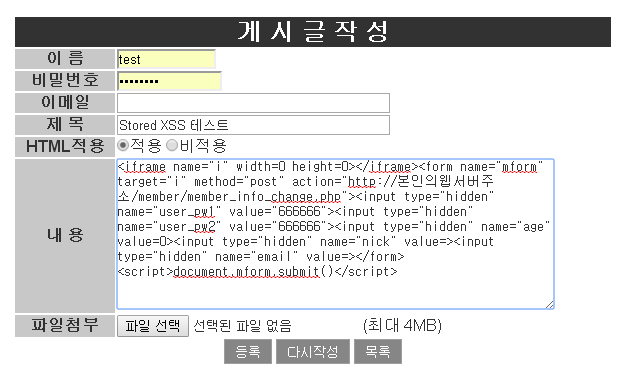Focus the password field
617x387 pixels.
(x=169, y=81)
